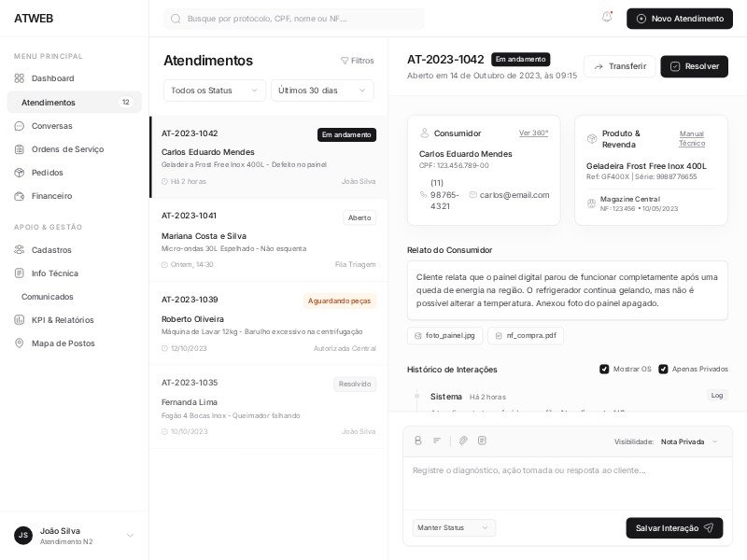Click the note template icon in editor
This screenshot has width=747, height=560.
[482, 441]
